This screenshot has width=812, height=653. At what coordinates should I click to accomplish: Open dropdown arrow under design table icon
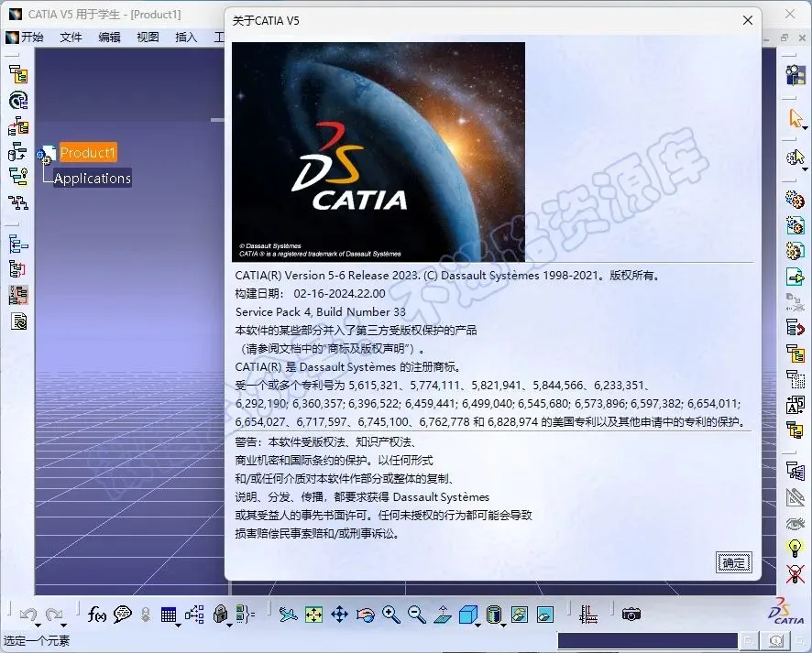click(178, 626)
